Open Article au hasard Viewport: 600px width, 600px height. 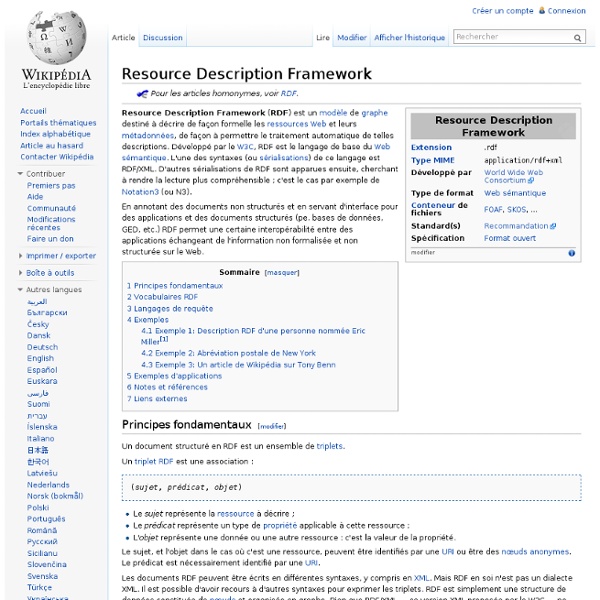pyautogui.click(x=52, y=145)
